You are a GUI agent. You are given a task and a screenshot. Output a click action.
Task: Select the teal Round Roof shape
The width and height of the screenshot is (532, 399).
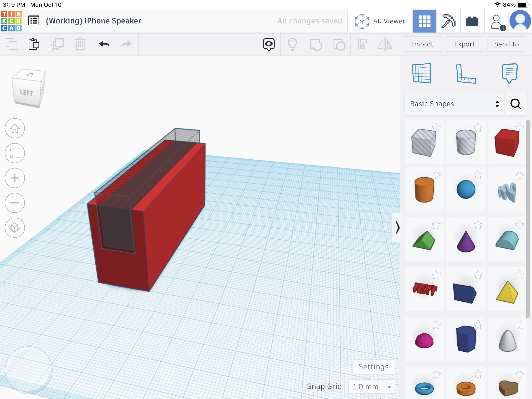pos(507,240)
